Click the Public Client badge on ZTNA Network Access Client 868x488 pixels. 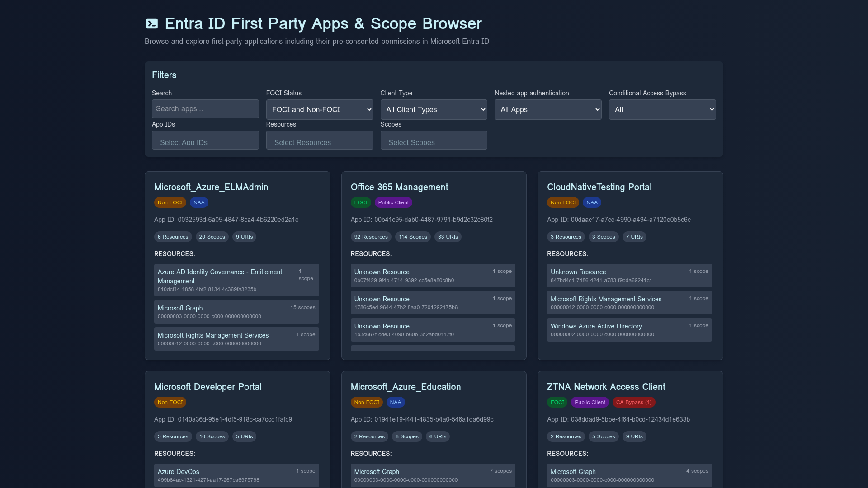[x=590, y=402]
